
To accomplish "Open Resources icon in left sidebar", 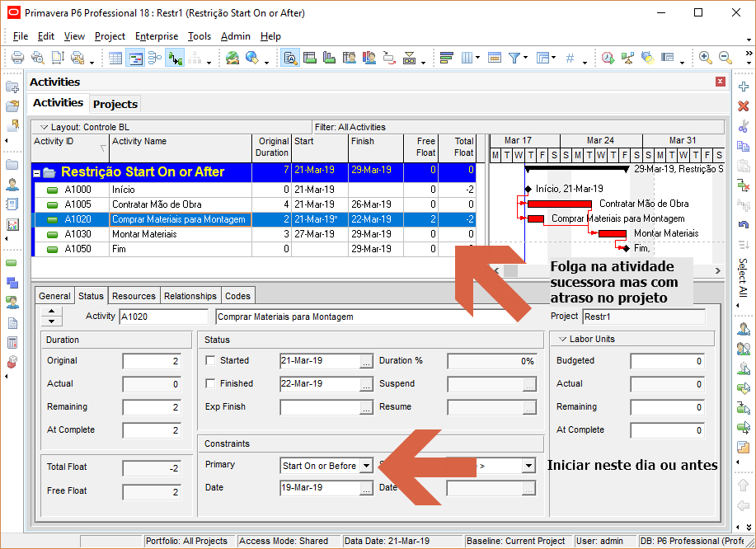I will point(12,185).
